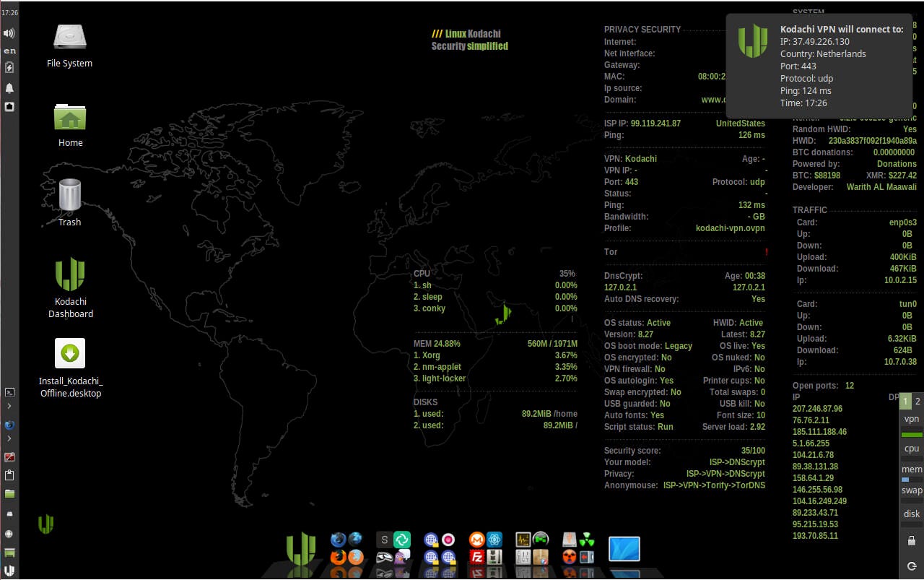Image resolution: width=924 pixels, height=580 pixels.
Task: Open the system monitor graph dock icon
Action: coord(523,540)
